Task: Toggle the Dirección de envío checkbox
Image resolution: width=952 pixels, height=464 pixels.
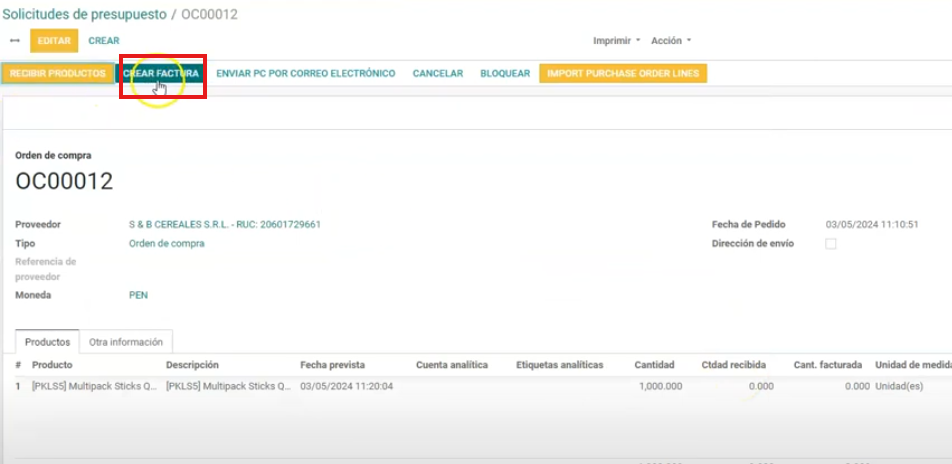Action: coord(831,244)
